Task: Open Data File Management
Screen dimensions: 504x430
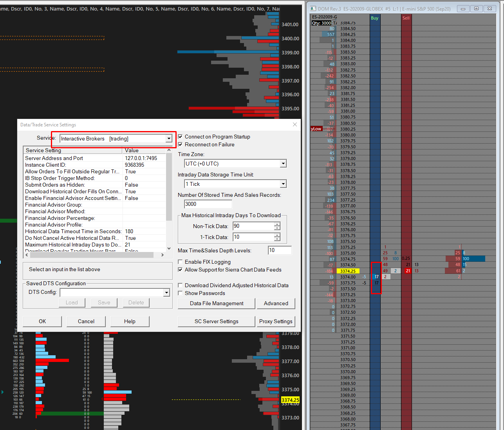Action: pyautogui.click(x=217, y=303)
